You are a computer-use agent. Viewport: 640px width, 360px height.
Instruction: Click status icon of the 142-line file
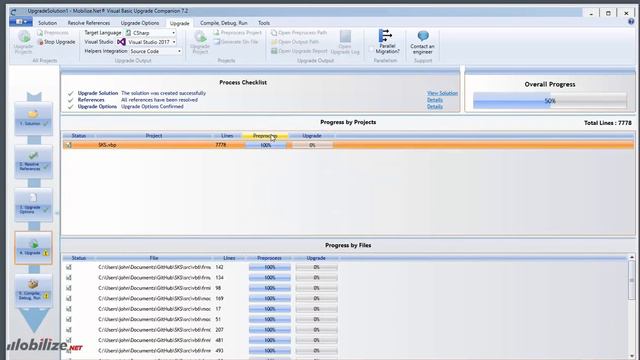[x=69, y=267]
